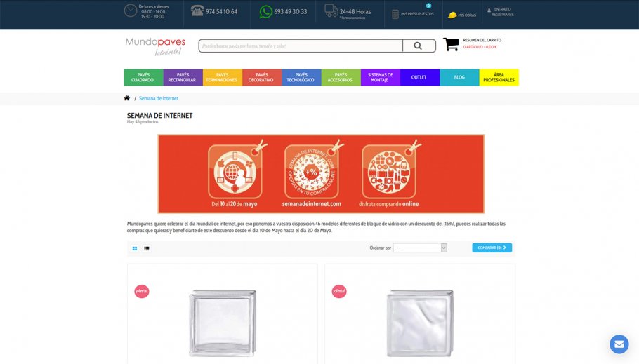Click Entrar o Registrarse link
Screen dimensions: 639x364
[503, 12]
